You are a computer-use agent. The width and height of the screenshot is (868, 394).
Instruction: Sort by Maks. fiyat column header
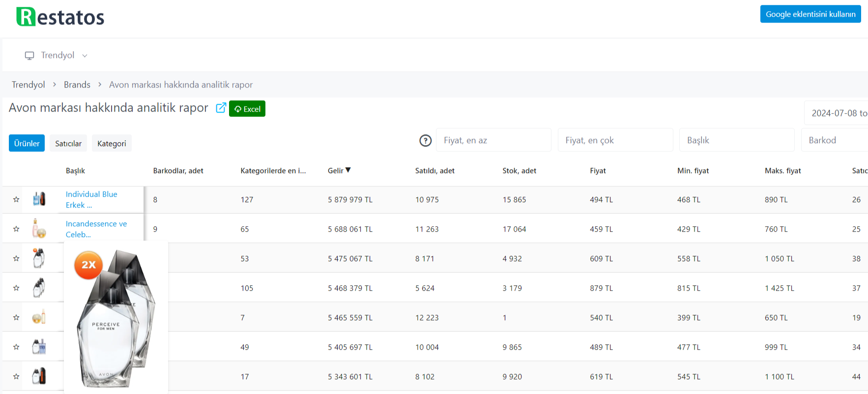click(782, 171)
